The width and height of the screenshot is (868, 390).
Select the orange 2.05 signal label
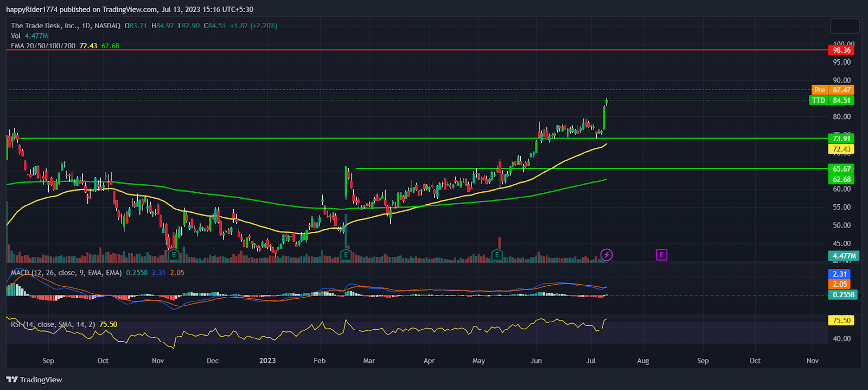tap(839, 284)
